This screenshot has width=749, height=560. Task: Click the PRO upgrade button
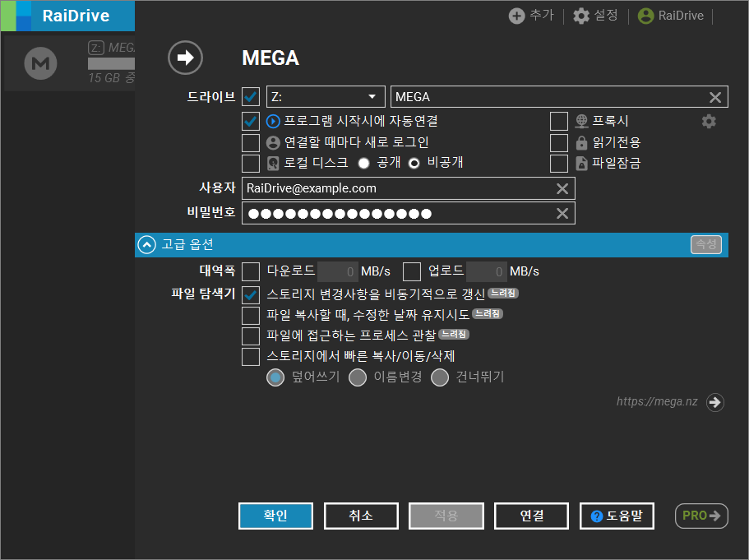[701, 516]
